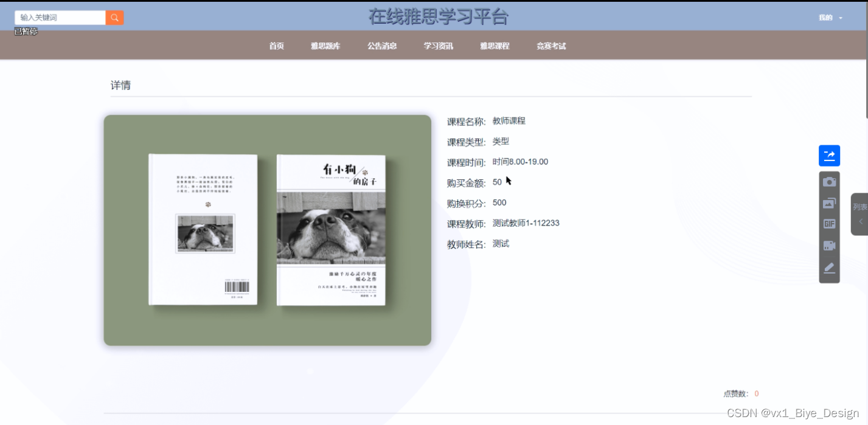Click the teacher name value 测试
This screenshot has height=425, width=868.
pos(501,244)
